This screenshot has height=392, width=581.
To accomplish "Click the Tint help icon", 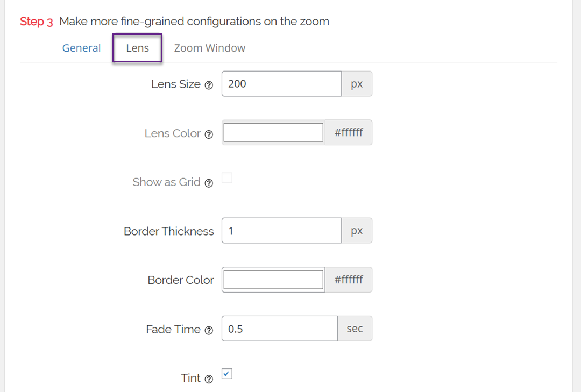I will pos(209,379).
